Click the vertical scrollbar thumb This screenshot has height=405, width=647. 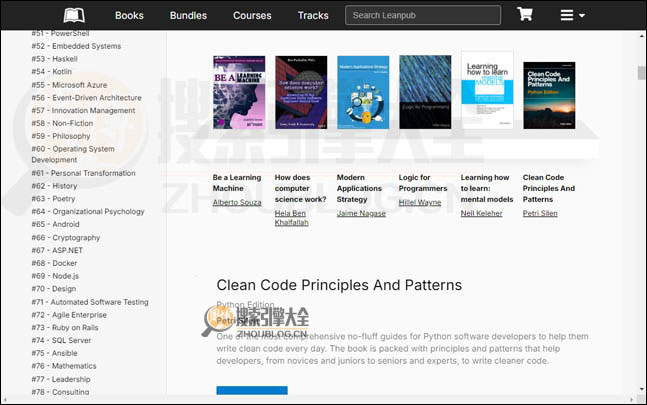[641, 73]
